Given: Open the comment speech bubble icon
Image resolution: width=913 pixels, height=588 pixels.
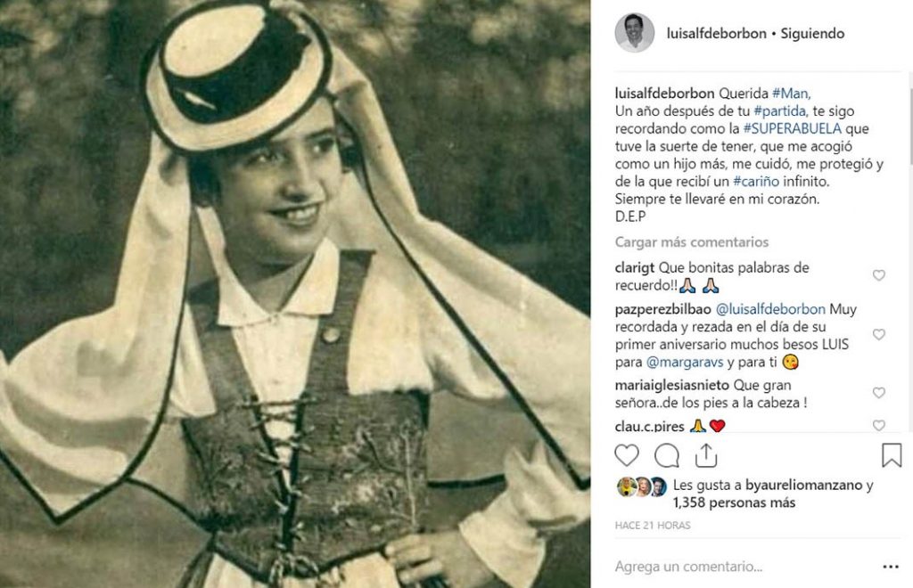Looking at the screenshot, I should [x=667, y=455].
